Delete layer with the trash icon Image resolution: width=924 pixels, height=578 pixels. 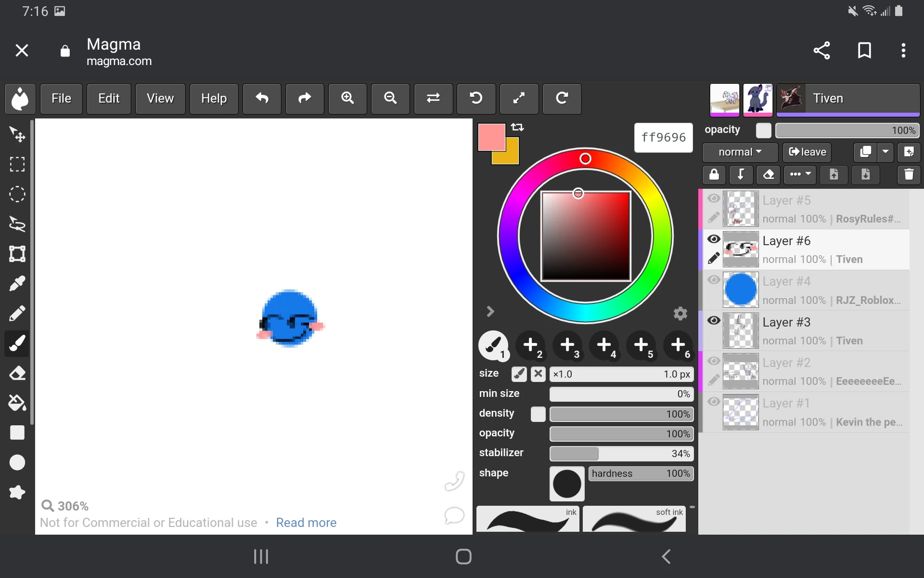point(909,174)
